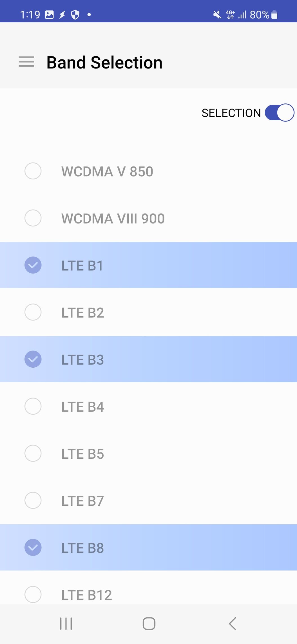Select the LTE B2 band row
This screenshot has height=644, width=297.
point(148,312)
